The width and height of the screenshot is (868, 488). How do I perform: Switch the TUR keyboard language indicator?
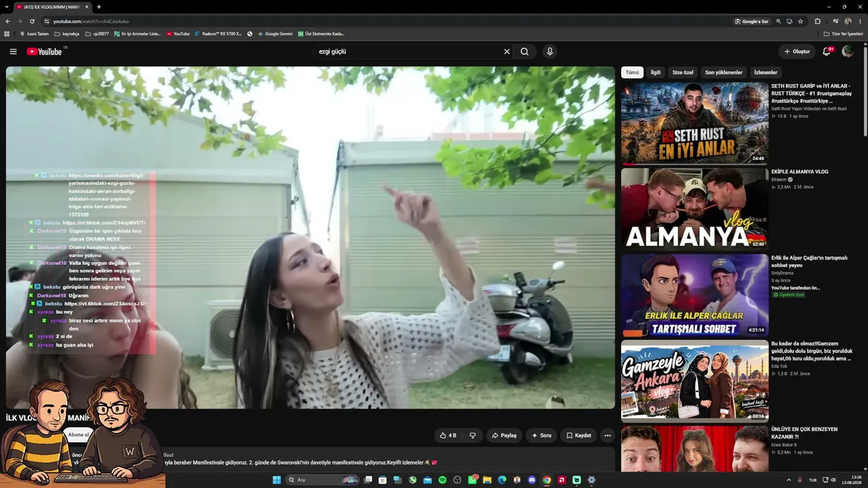(x=812, y=480)
